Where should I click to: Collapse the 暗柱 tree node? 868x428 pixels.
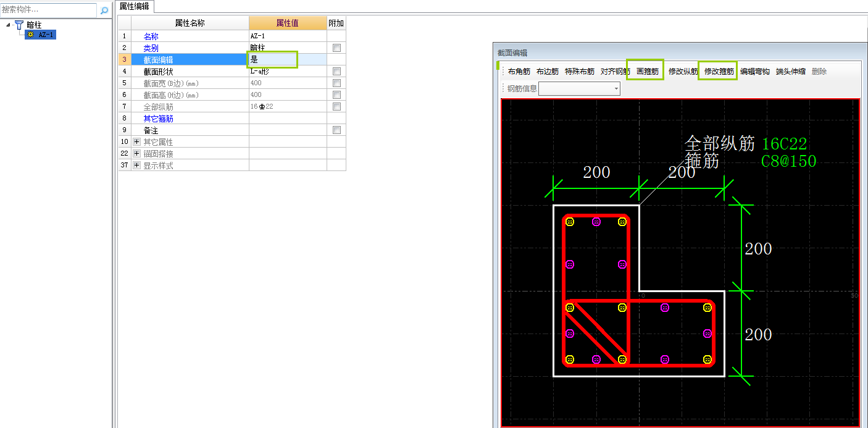(x=8, y=25)
